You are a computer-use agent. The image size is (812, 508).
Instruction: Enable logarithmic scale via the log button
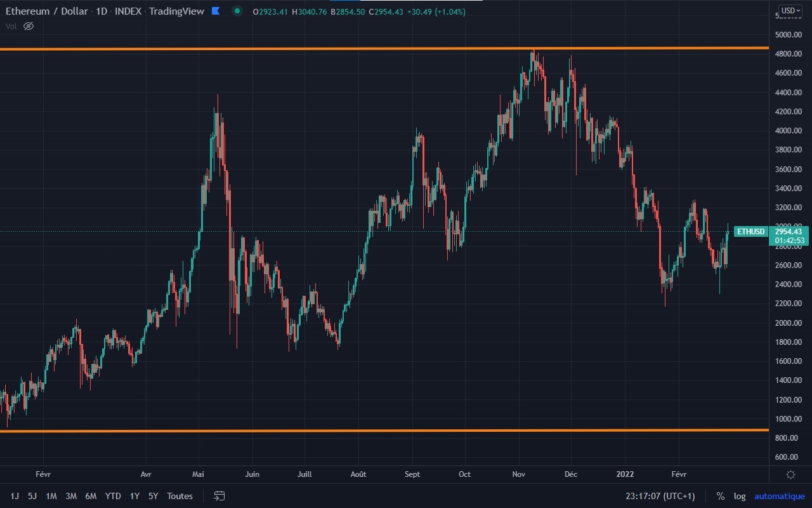740,496
